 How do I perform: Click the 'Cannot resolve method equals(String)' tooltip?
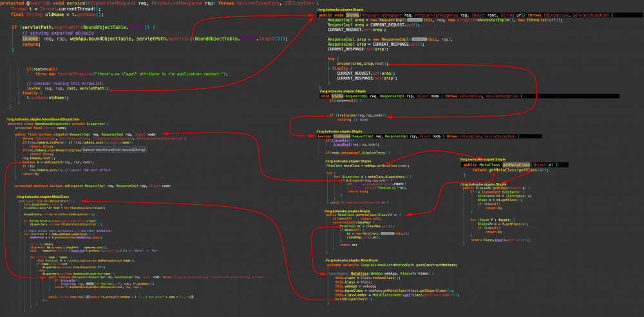(115, 149)
